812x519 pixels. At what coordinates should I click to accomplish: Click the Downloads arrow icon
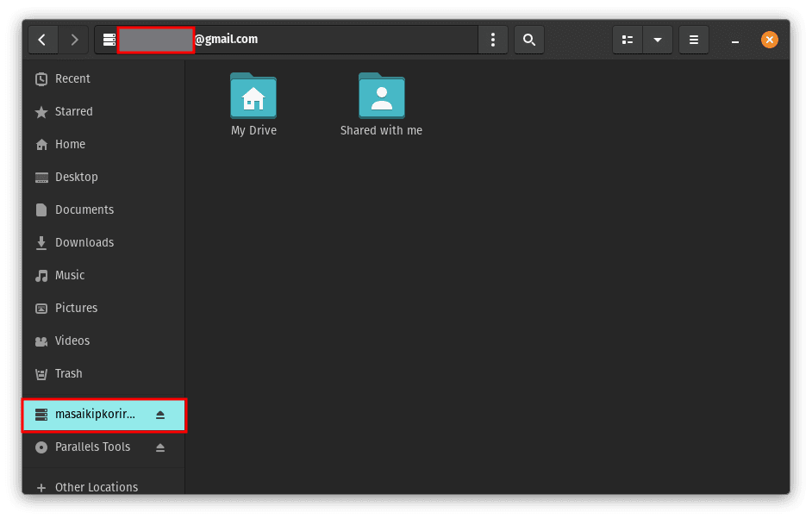(x=41, y=243)
